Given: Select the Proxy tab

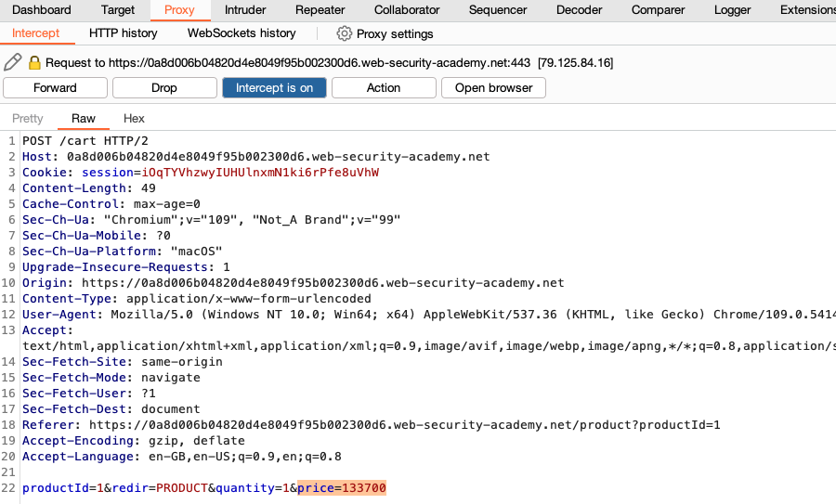Looking at the screenshot, I should 179,9.
